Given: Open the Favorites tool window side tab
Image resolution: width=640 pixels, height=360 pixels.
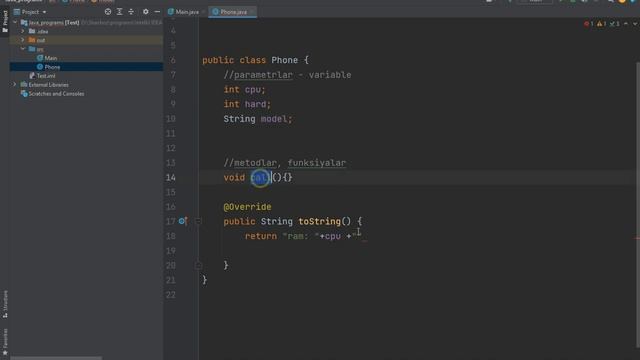Looking at the screenshot, I should tap(5, 342).
